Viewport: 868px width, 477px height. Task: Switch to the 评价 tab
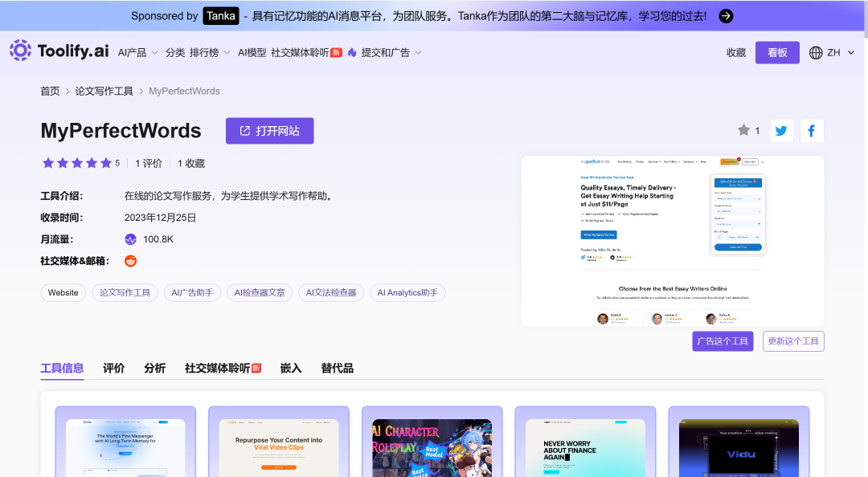point(114,369)
